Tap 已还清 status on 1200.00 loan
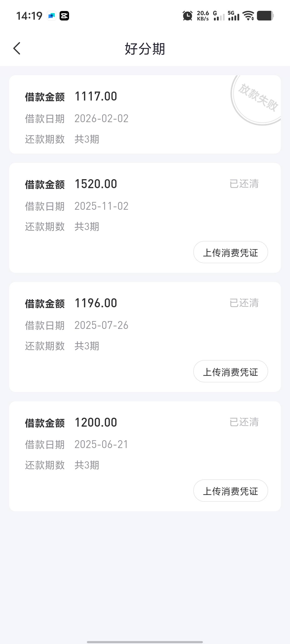 click(x=244, y=422)
